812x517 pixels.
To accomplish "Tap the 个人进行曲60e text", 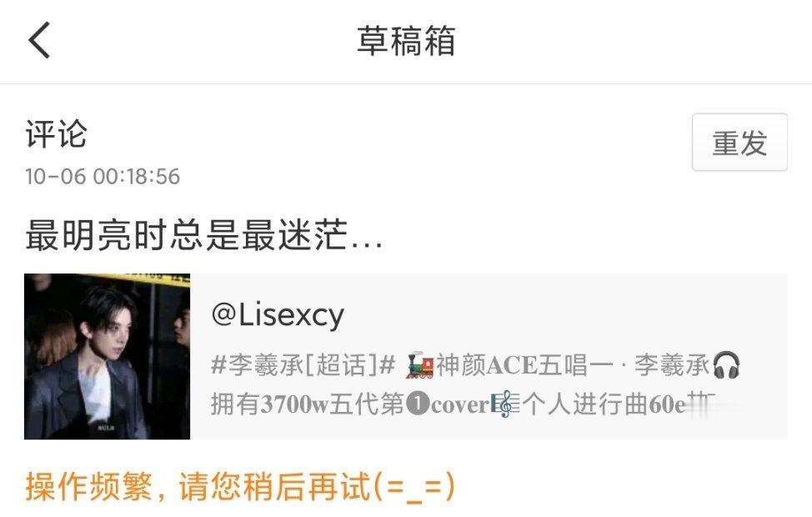I will pos(604,404).
